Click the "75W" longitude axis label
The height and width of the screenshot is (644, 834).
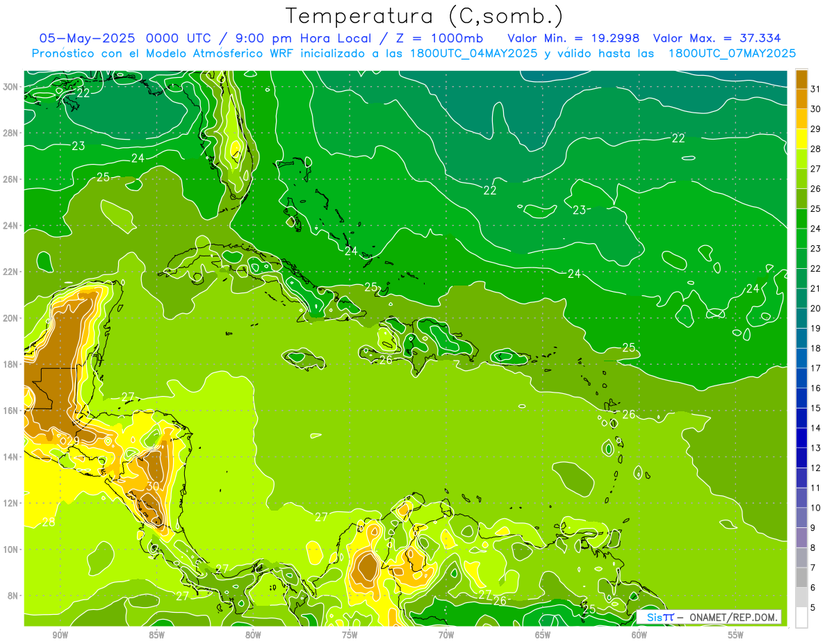click(x=350, y=635)
